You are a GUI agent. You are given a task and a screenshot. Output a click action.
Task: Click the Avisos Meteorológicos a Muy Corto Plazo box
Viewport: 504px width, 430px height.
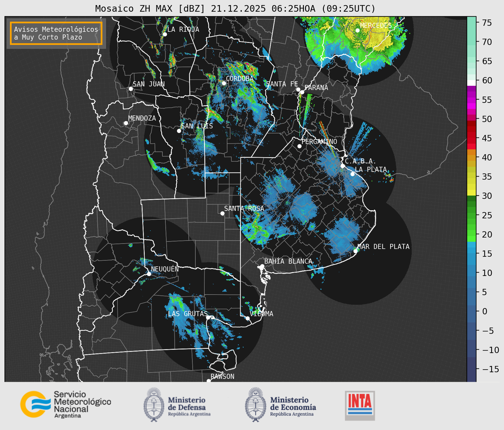point(56,33)
